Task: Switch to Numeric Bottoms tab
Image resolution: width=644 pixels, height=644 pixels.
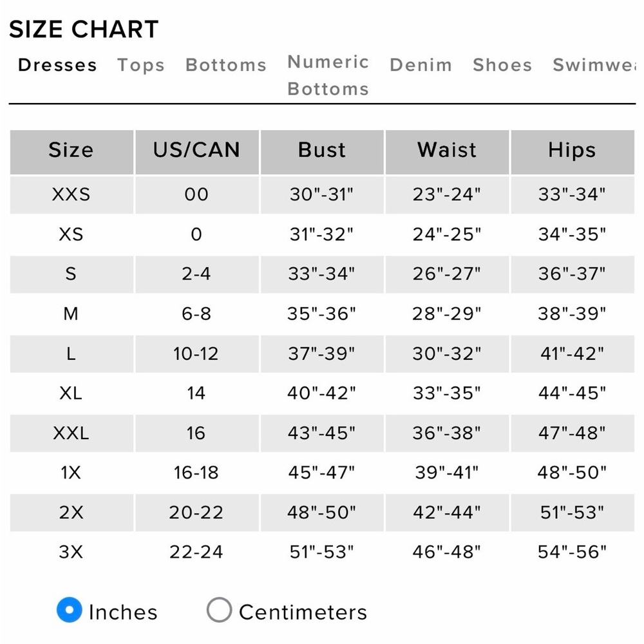Action: coord(328,75)
